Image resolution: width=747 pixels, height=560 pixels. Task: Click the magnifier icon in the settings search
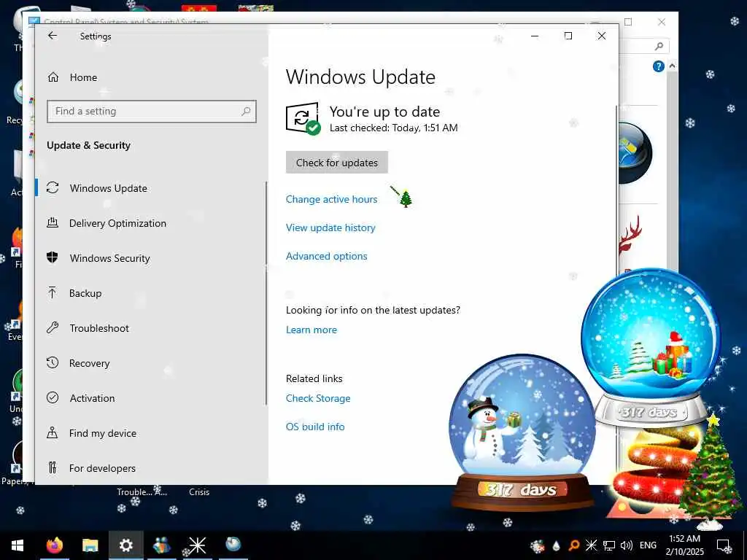246,112
